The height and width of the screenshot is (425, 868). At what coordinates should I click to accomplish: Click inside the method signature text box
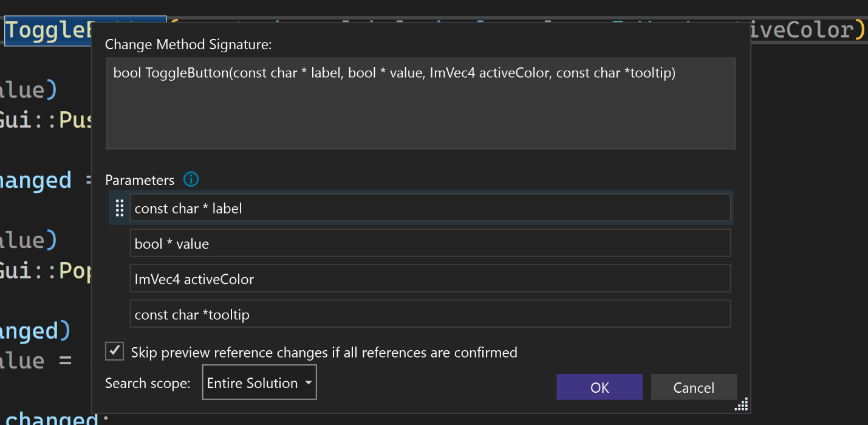coord(421,103)
